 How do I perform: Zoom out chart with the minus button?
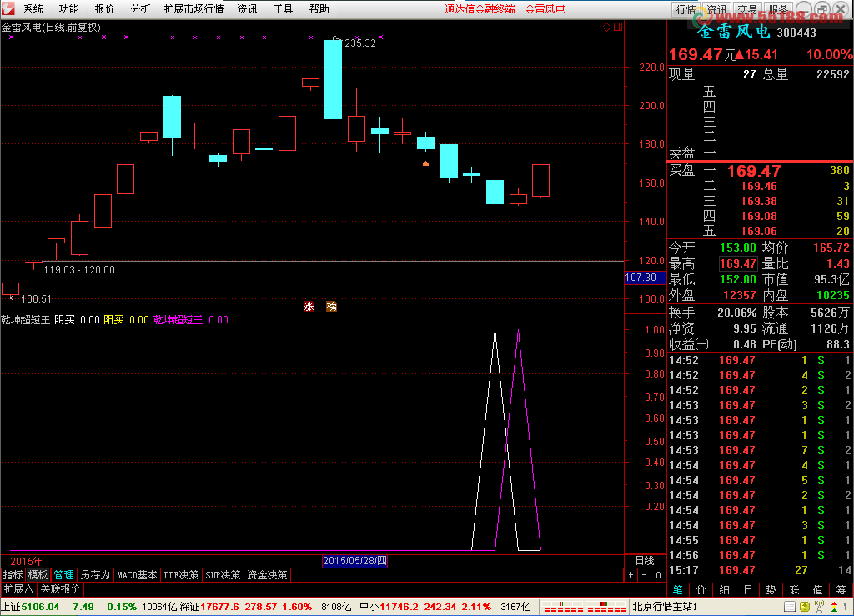click(645, 574)
